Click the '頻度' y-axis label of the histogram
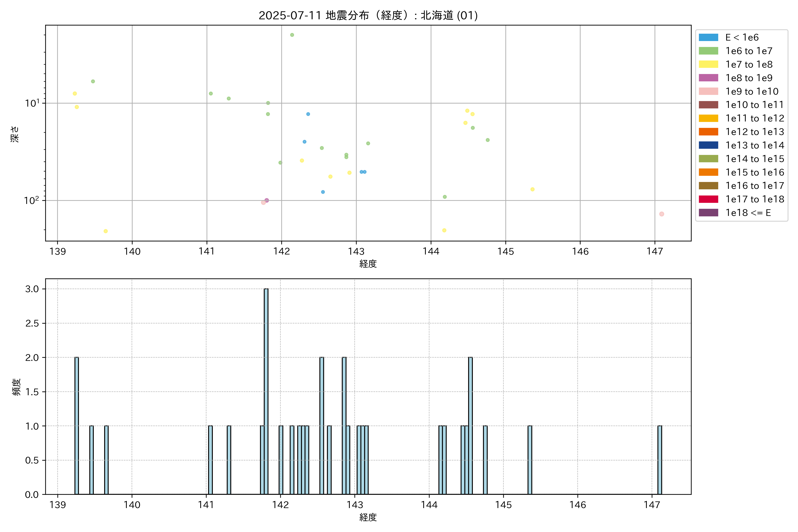The height and width of the screenshot is (532, 798). [x=16, y=387]
